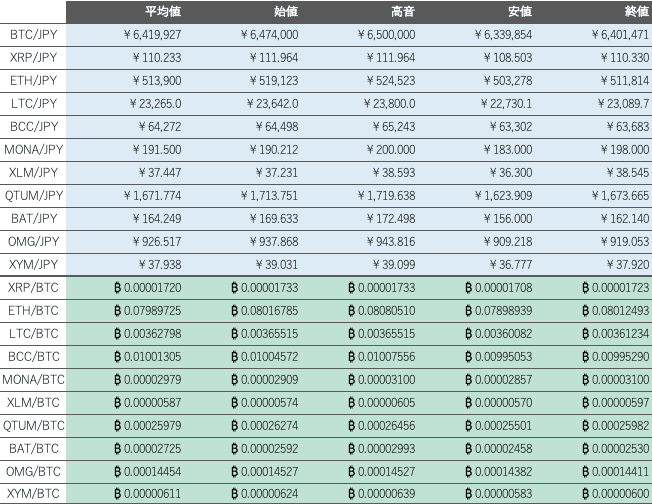Click XRP/BTC low cell 0.00001708
Screen dimensions: 652x504
[499, 287]
